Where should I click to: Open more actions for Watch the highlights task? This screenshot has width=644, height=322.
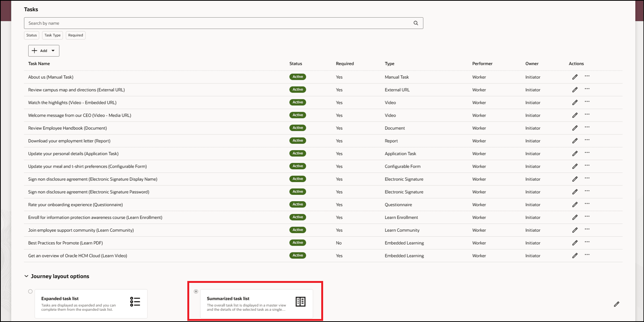point(587,102)
